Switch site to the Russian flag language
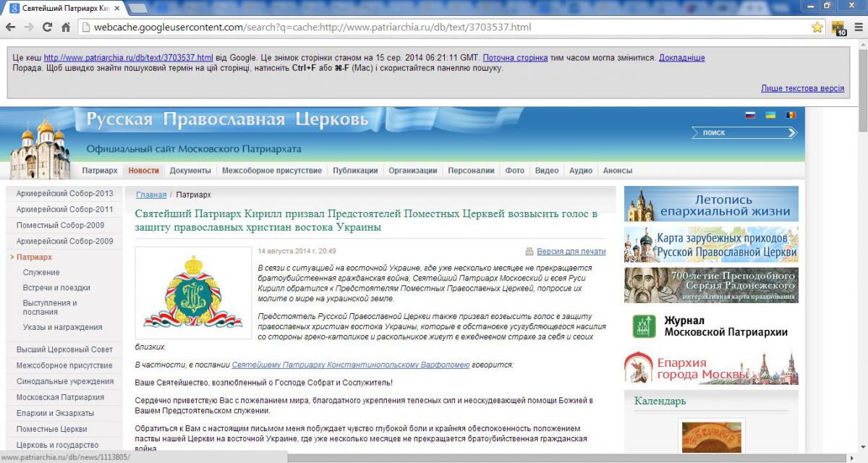The width and height of the screenshot is (868, 463). click(750, 115)
